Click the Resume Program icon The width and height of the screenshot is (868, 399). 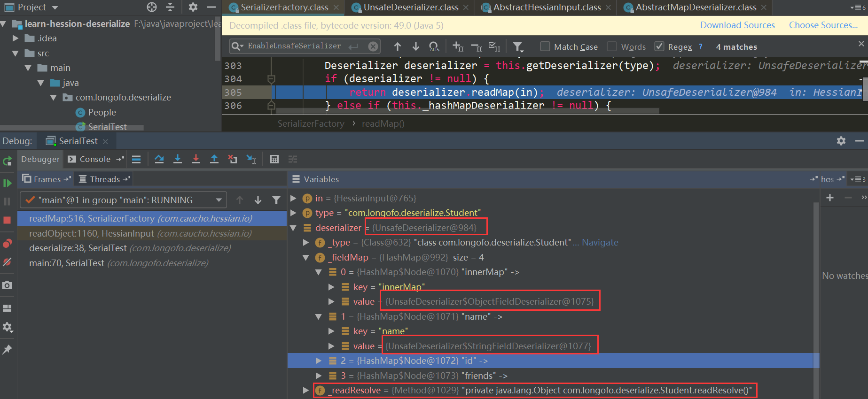(7, 183)
